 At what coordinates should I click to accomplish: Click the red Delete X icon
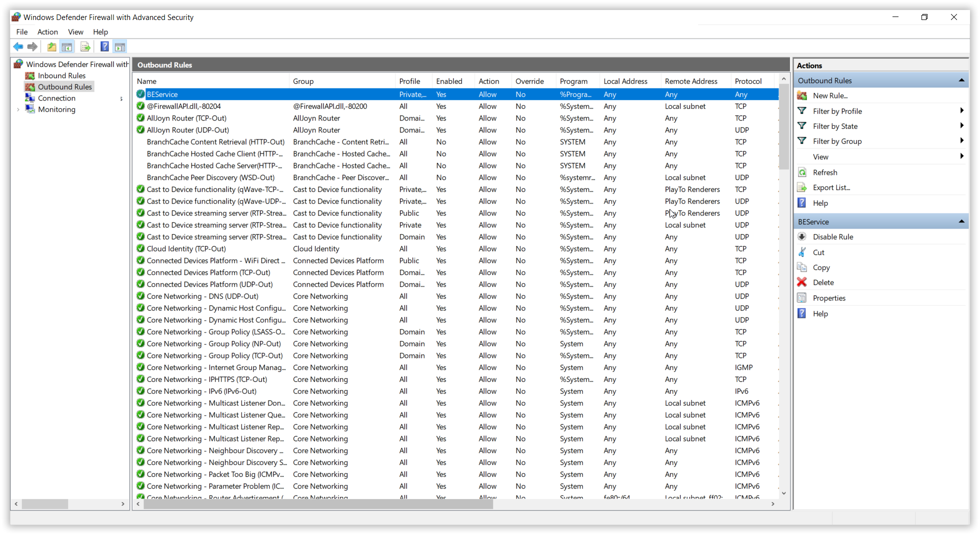(802, 282)
